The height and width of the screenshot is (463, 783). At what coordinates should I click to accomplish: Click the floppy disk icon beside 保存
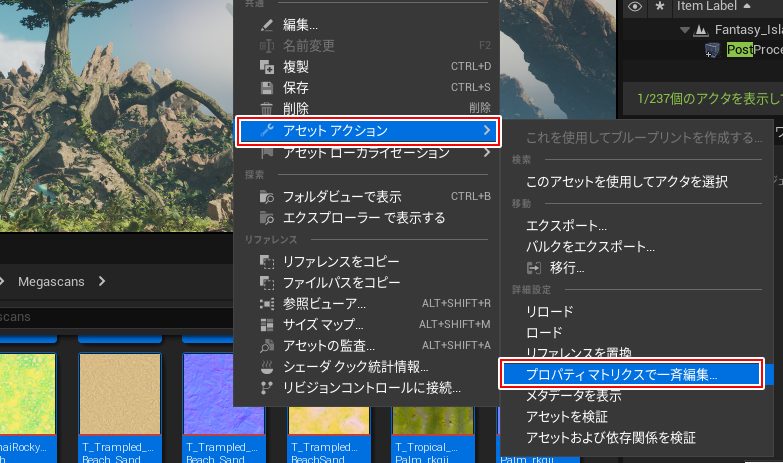point(266,88)
